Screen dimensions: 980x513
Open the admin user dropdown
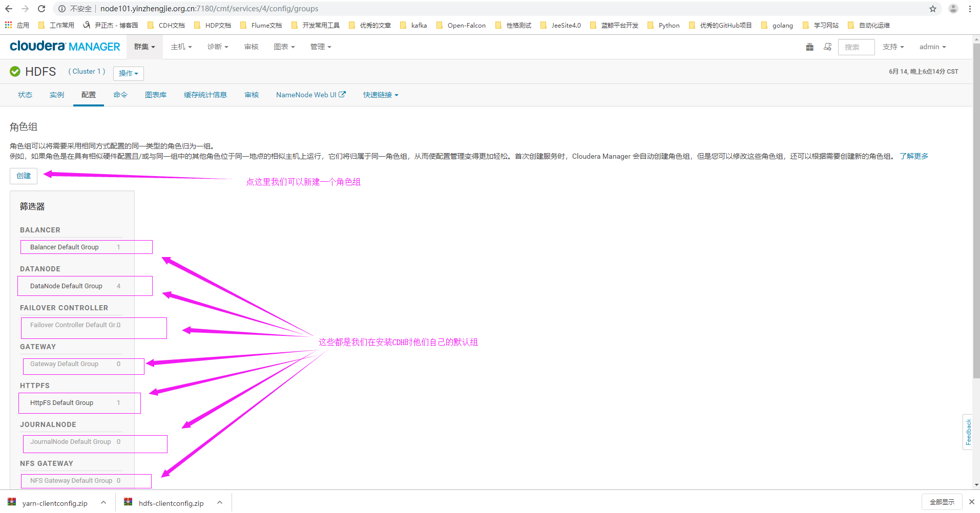(x=932, y=47)
